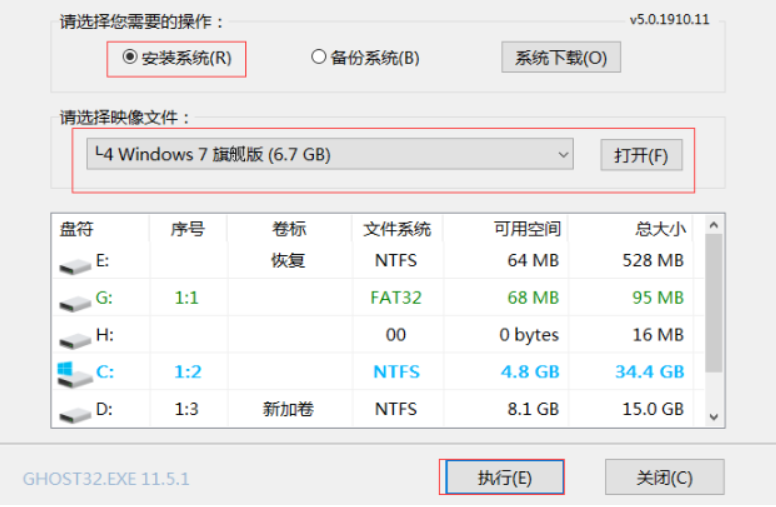Viewport: 776px width, 507px height.
Task: Select the 新加卷 partition row label
Action: (x=287, y=409)
